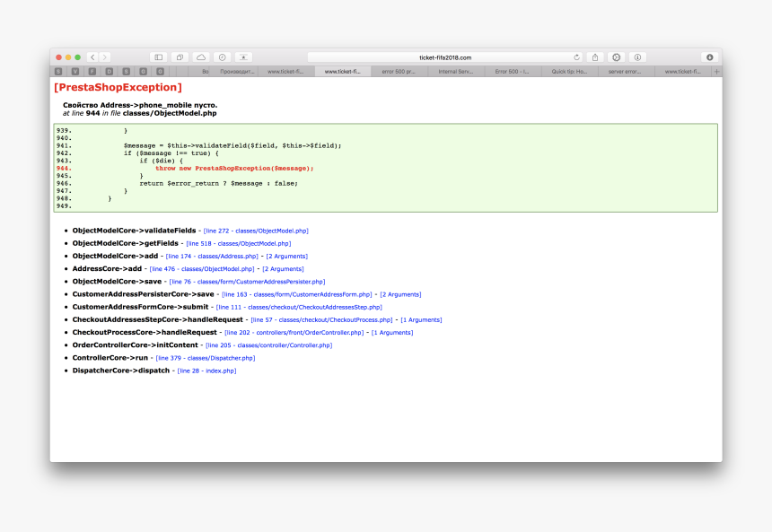This screenshot has width=772, height=532.
Task: Open the history clock icon
Action: [x=222, y=57]
